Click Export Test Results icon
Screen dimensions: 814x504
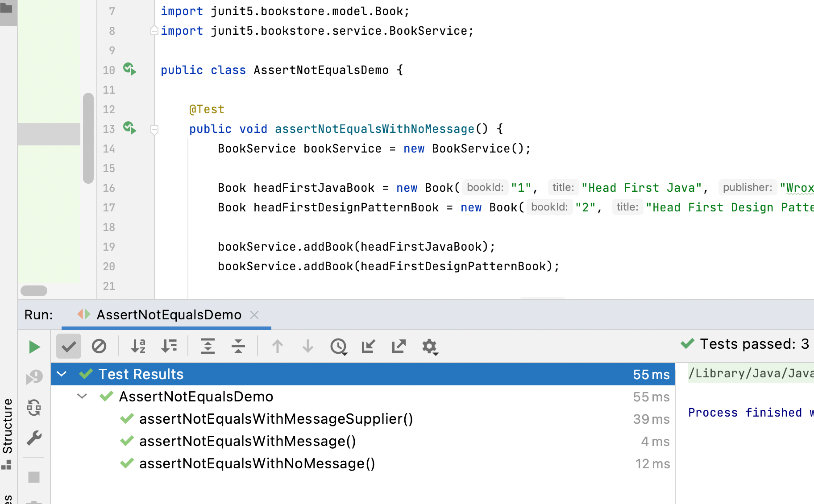point(399,346)
